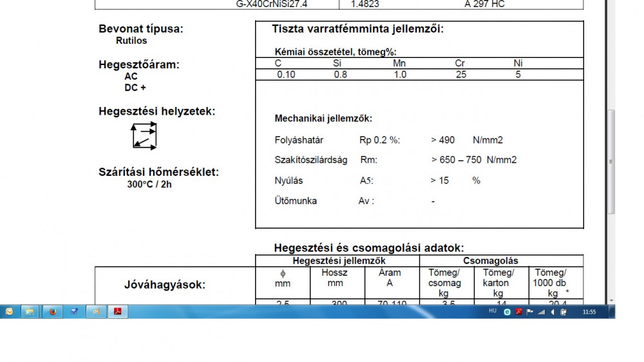
Task: Click the 'Ni' column header
Action: click(518, 63)
